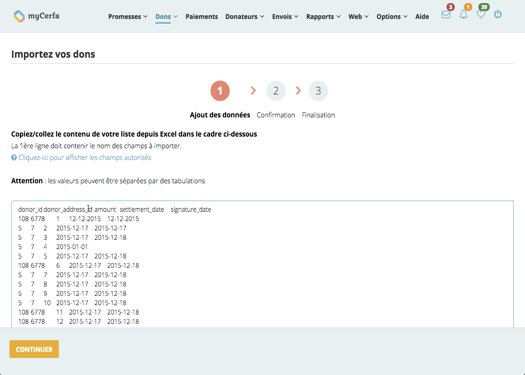Screen dimensions: 525x375
Task: Expand the Dons dropdown menu
Action: (166, 16)
